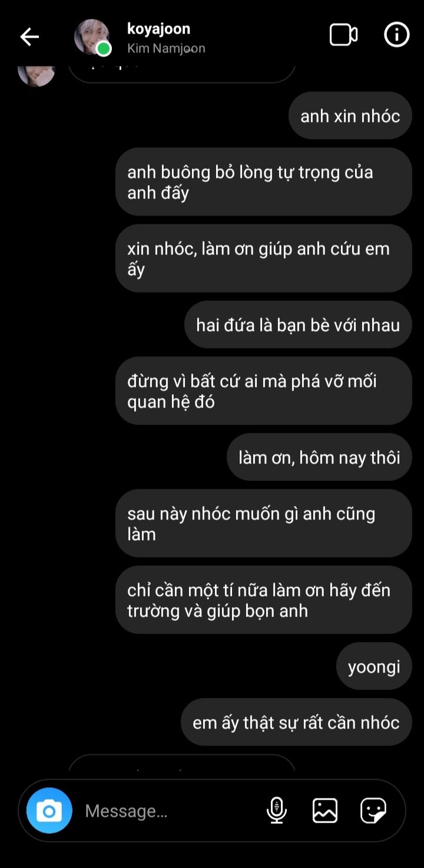Select the "anh xin nhóc" message bubble
The width and height of the screenshot is (424, 868).
pyautogui.click(x=350, y=115)
